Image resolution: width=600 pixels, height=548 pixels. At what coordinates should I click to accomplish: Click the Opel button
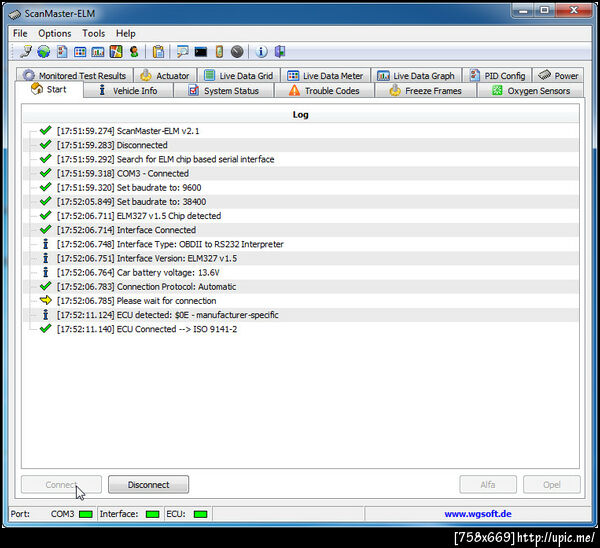(552, 484)
